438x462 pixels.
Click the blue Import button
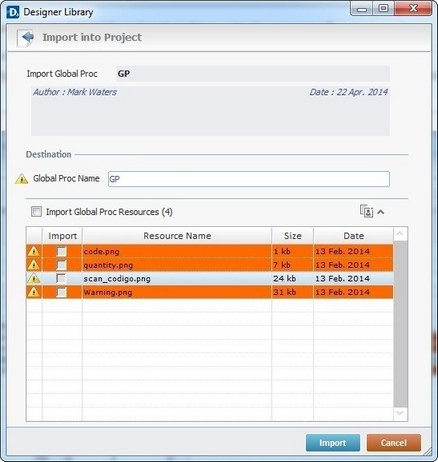pos(333,443)
